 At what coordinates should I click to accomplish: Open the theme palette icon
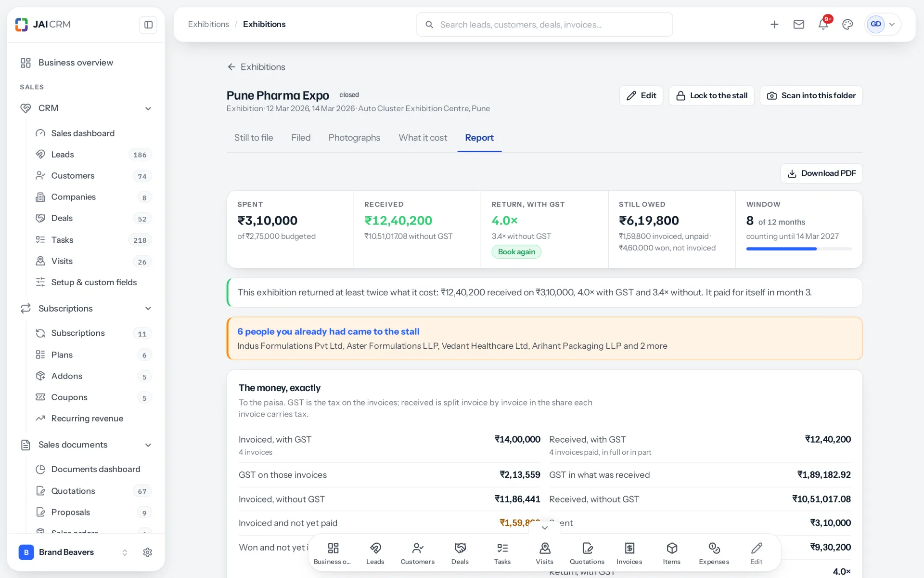[x=847, y=25]
